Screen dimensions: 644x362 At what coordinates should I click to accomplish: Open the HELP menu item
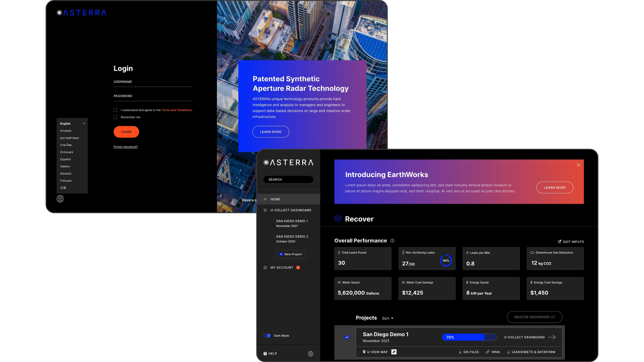(272, 354)
